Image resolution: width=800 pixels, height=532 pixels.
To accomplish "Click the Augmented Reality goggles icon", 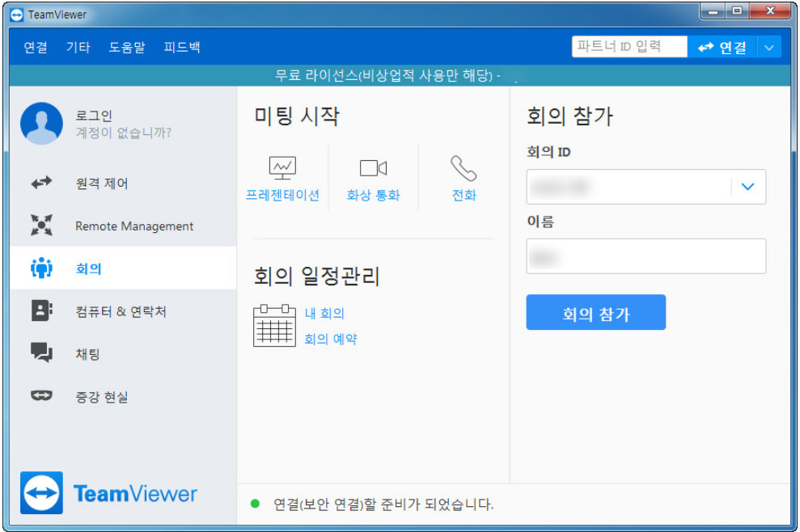I will coord(41,395).
